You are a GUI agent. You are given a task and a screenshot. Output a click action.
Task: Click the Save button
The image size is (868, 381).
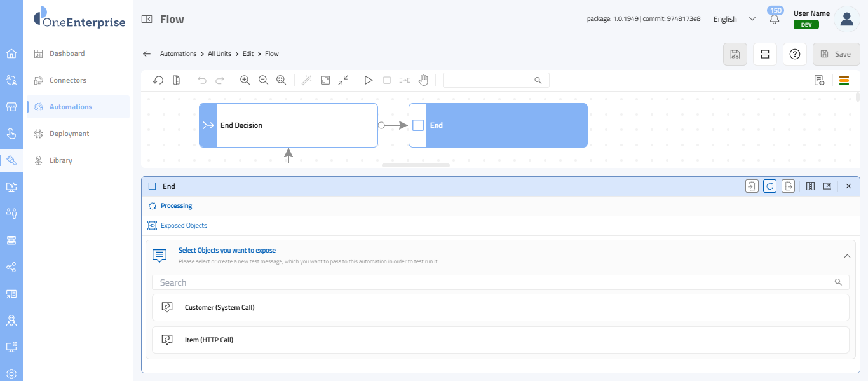[836, 54]
